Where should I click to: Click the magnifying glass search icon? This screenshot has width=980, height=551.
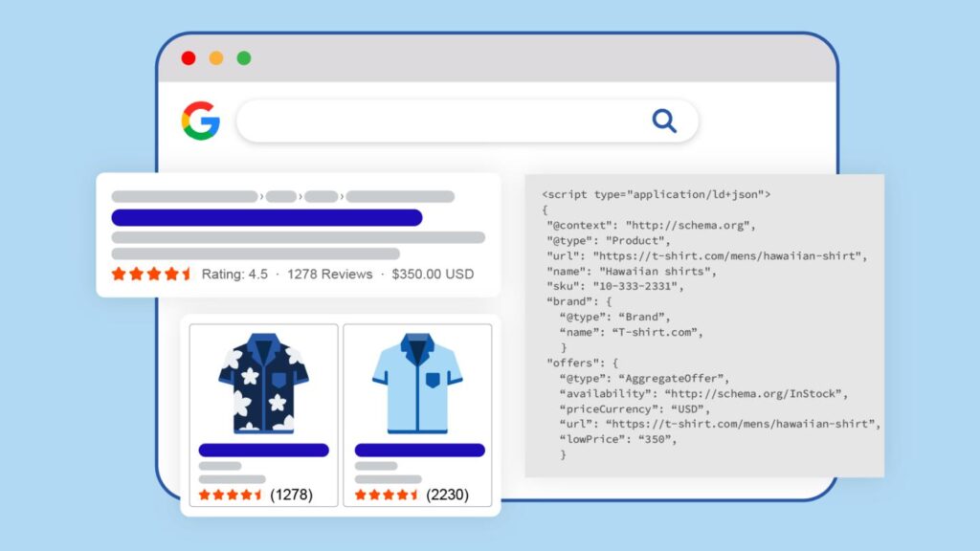click(665, 121)
